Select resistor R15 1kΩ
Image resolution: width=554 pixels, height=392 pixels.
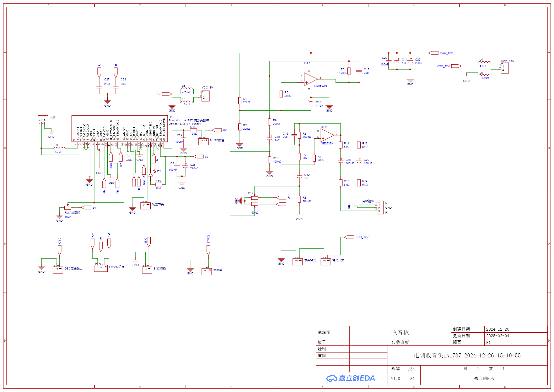click(158, 184)
